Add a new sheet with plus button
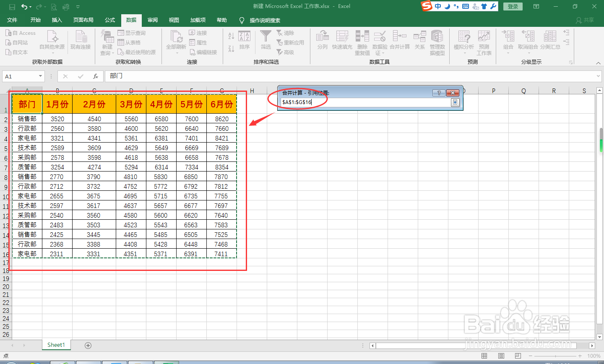 point(88,346)
